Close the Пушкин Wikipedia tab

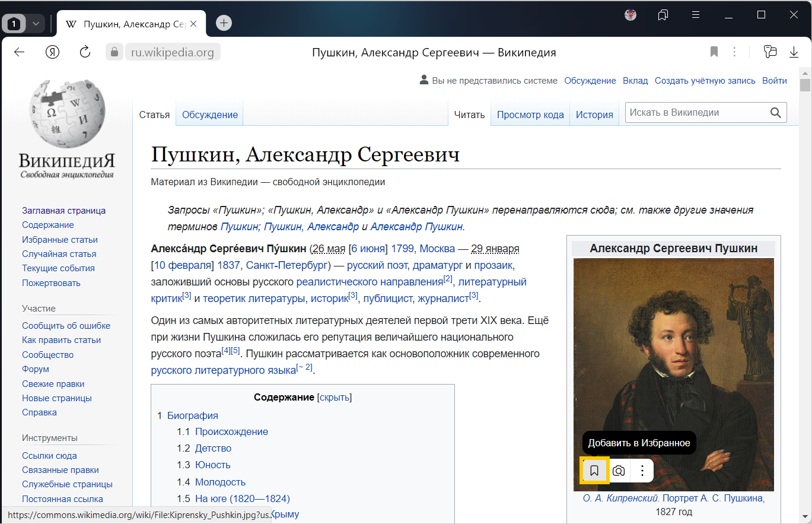(193, 24)
